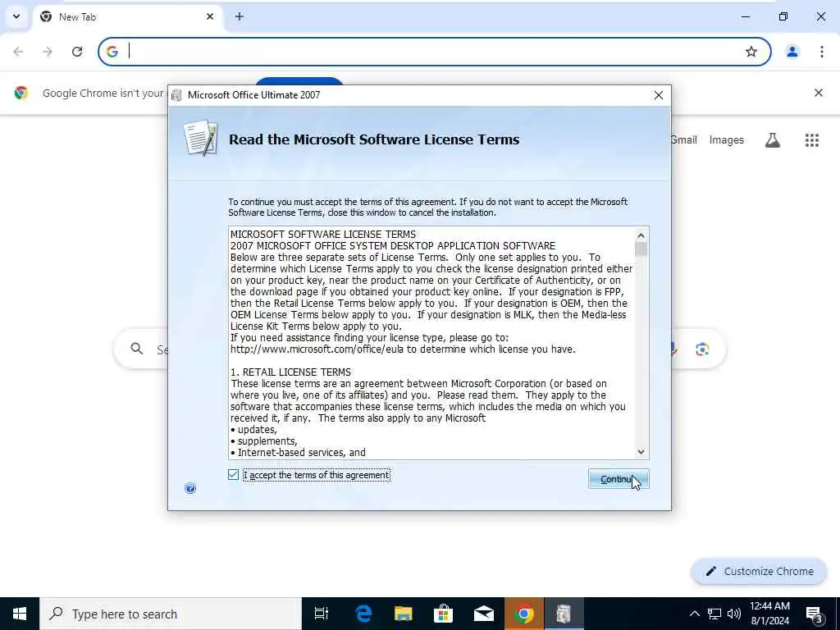Image resolution: width=840 pixels, height=630 pixels.
Task: Open Task View on the taskbar
Action: click(322, 614)
